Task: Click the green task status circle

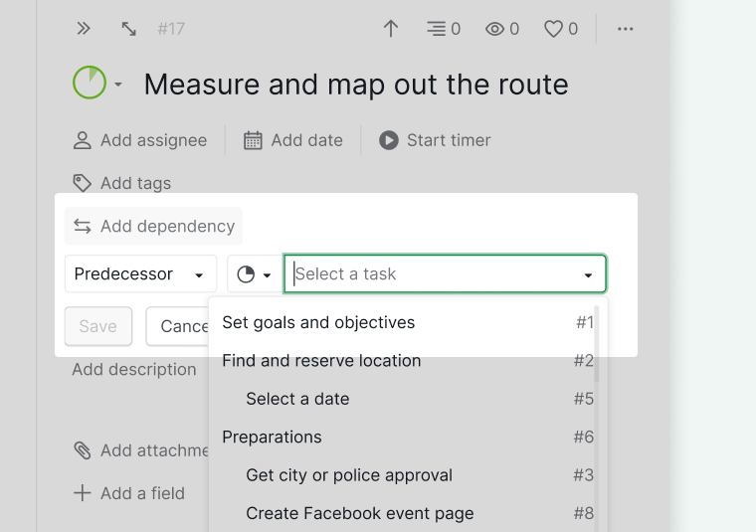Action: 90,83
